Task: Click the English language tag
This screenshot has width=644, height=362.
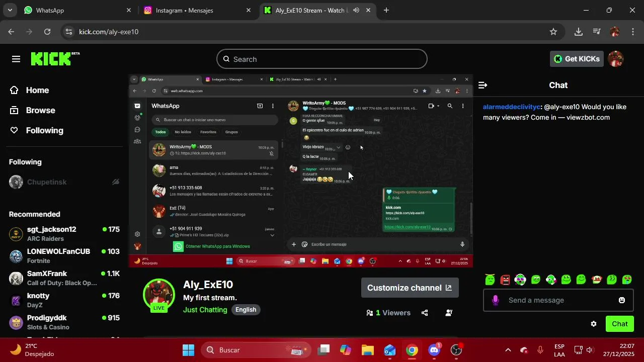Action: (246, 310)
